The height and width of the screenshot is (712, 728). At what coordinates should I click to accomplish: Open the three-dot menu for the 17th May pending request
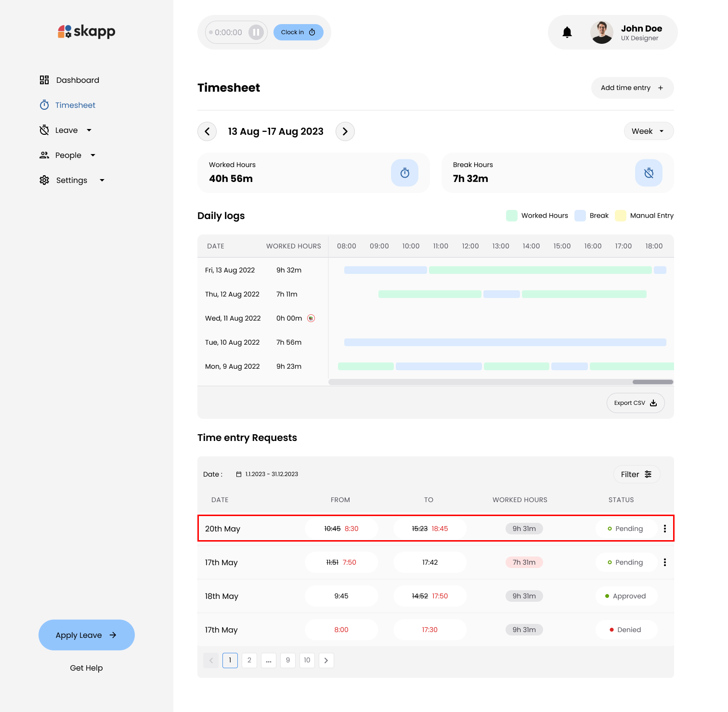665,562
